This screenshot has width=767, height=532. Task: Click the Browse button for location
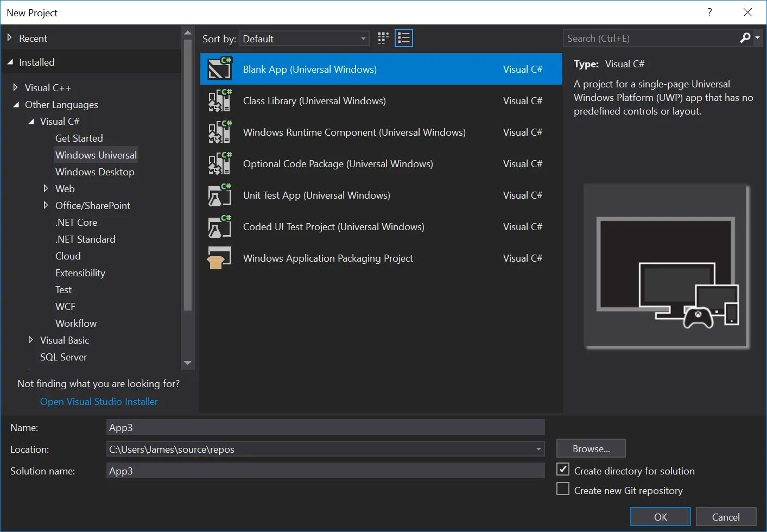(x=591, y=448)
